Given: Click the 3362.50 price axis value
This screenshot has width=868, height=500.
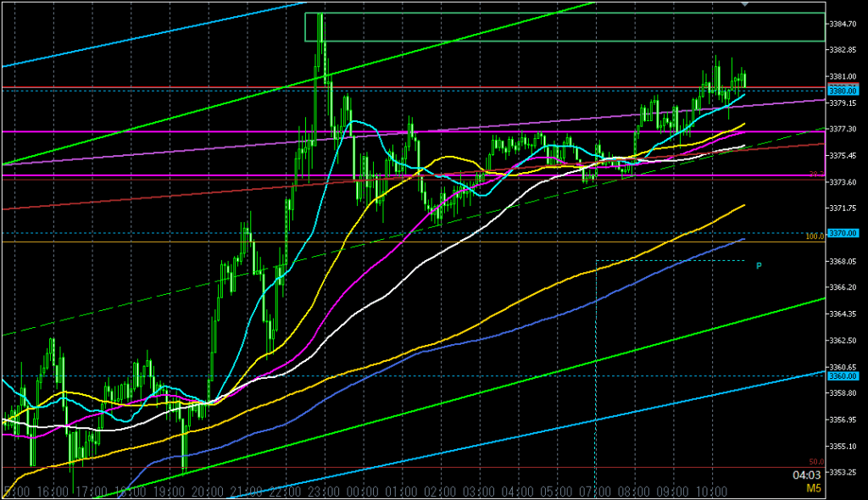Looking at the screenshot, I should (x=843, y=340).
